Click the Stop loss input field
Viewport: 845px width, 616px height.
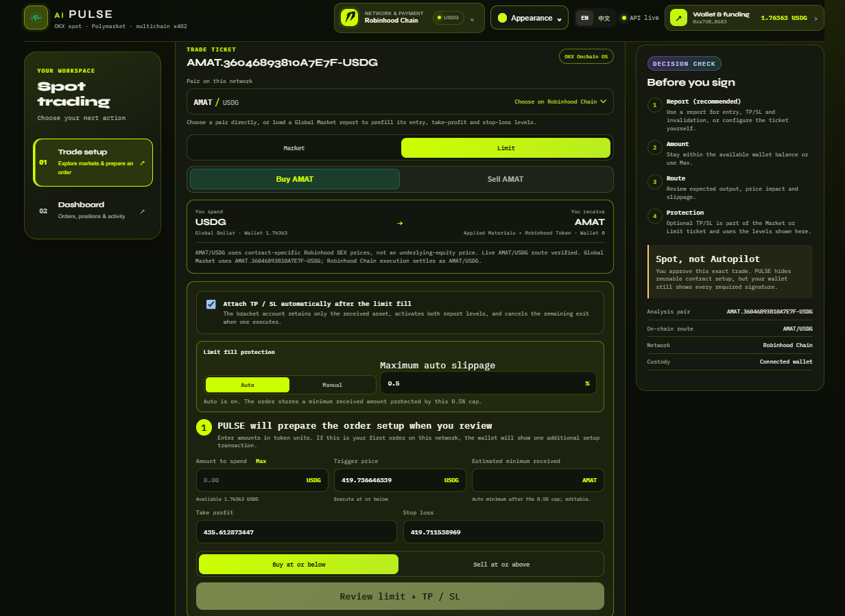point(503,532)
